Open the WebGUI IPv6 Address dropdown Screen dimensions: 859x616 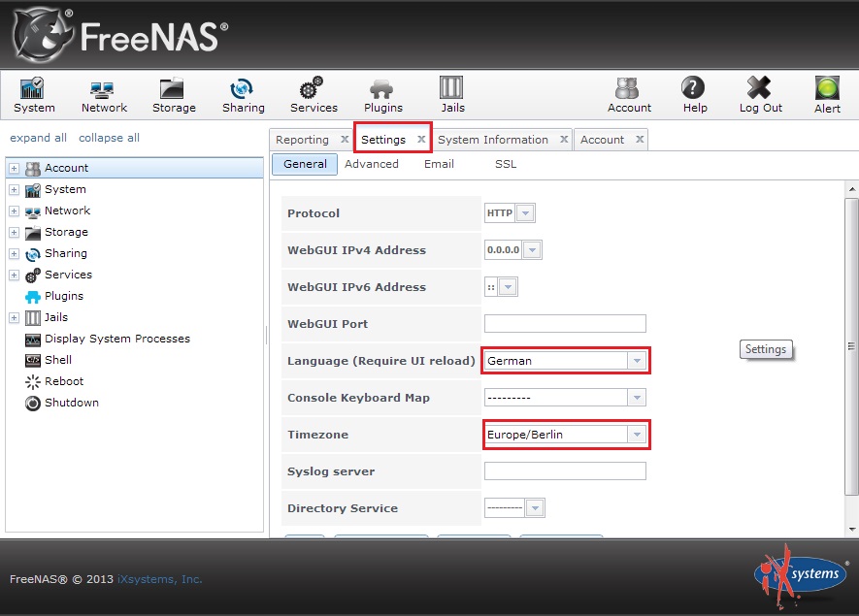508,287
